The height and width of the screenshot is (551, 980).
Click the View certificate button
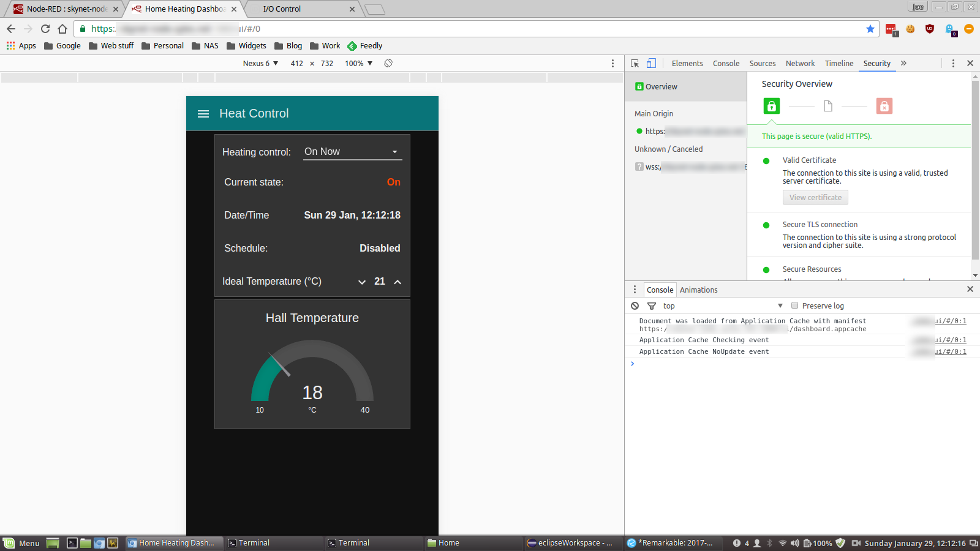click(x=815, y=197)
